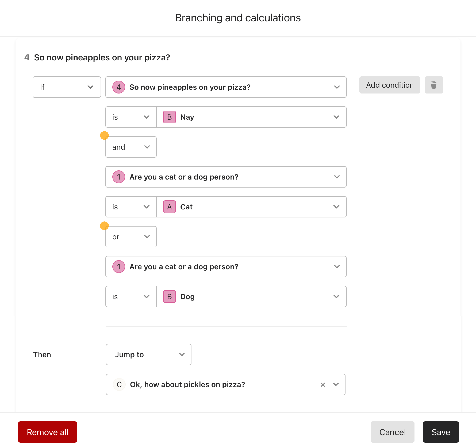Delete the rule with the trash icon
The width and height of the screenshot is (476, 448).
[434, 85]
